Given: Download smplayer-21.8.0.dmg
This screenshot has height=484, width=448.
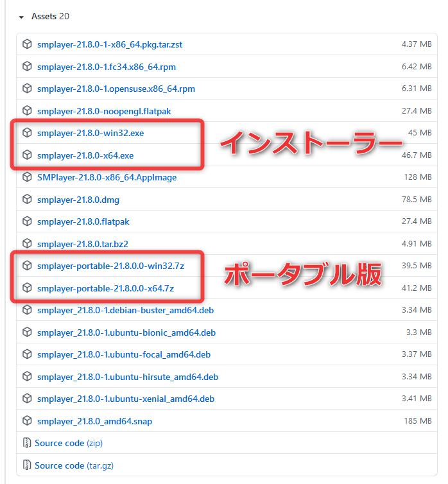Looking at the screenshot, I should click(x=78, y=200).
